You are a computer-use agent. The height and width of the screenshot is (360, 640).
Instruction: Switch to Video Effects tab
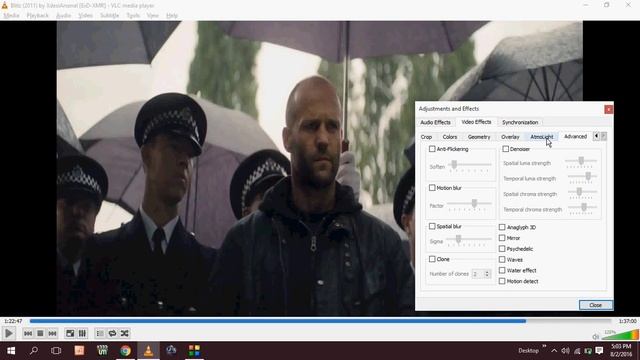[x=476, y=122]
